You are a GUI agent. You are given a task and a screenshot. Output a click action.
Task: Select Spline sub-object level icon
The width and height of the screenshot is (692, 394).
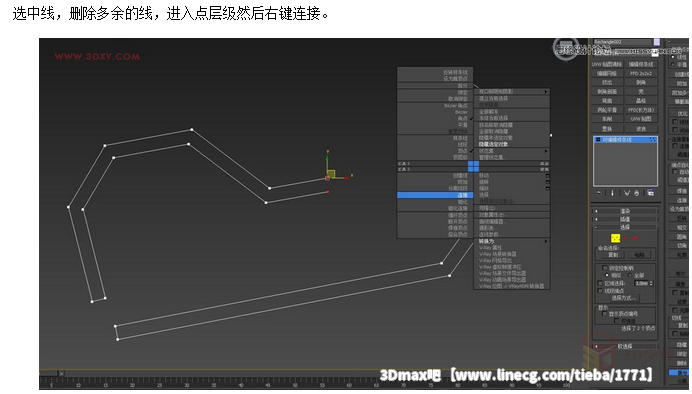(635, 238)
